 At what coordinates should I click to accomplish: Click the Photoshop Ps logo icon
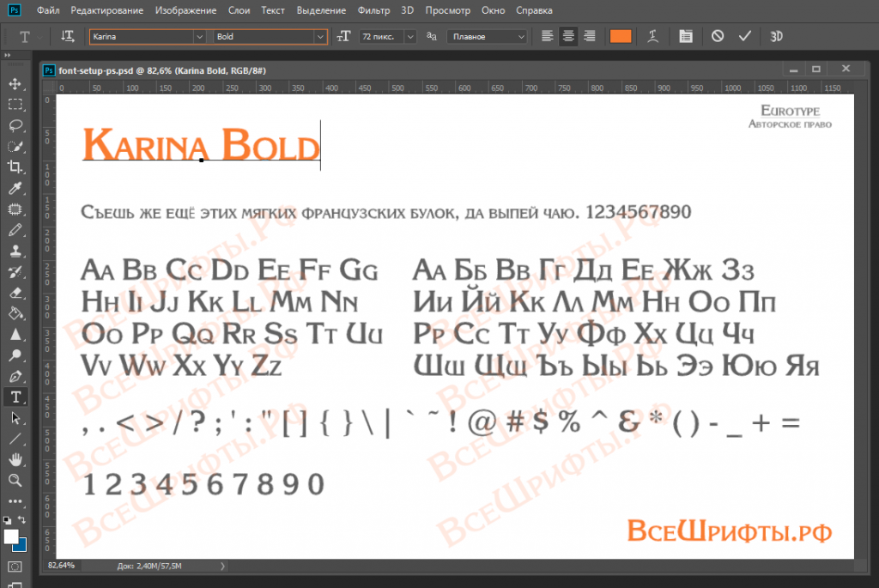(x=15, y=10)
